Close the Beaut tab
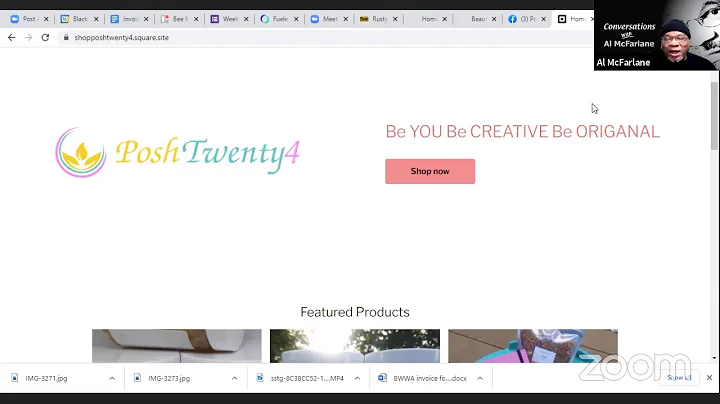720x404 pixels. (494, 19)
